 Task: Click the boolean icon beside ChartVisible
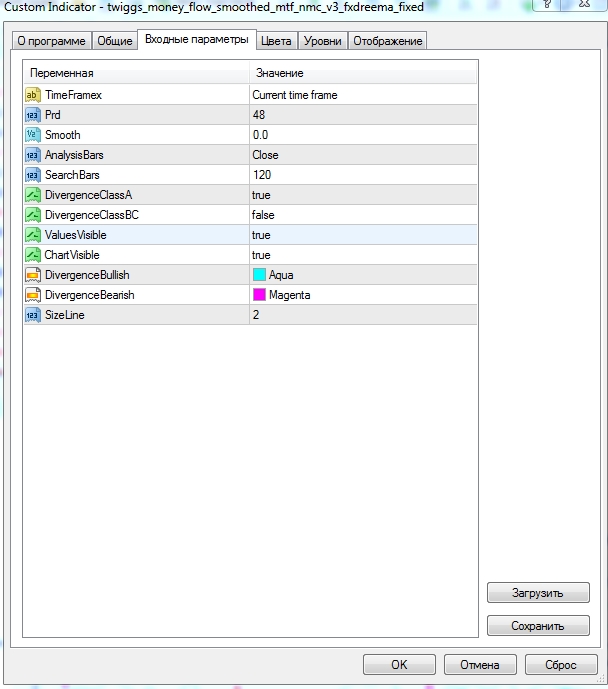point(33,255)
